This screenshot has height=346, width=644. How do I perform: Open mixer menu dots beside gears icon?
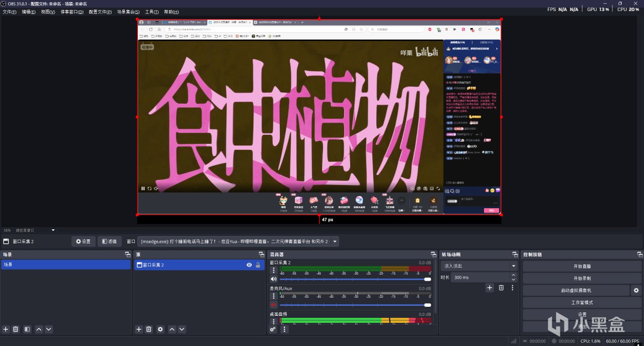click(284, 329)
